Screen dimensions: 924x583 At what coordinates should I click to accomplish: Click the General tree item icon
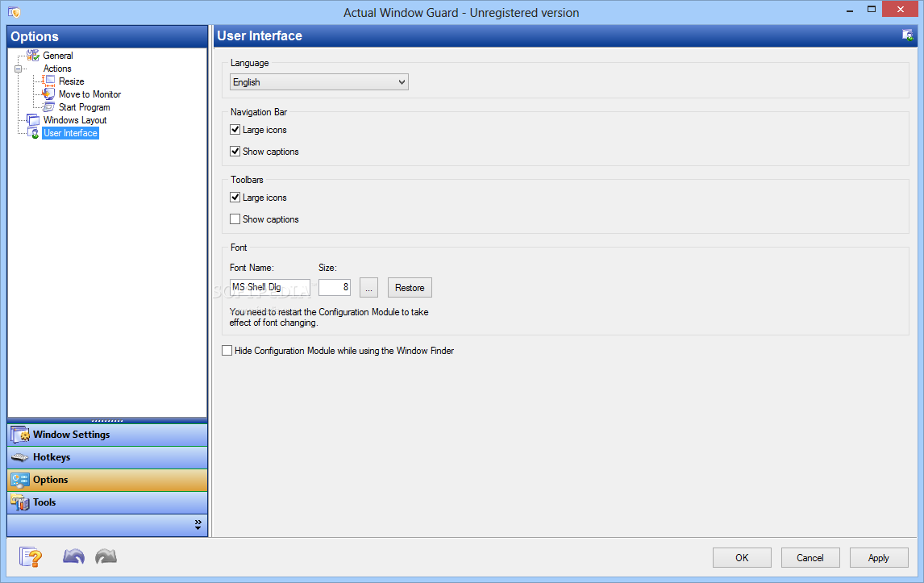click(x=33, y=56)
